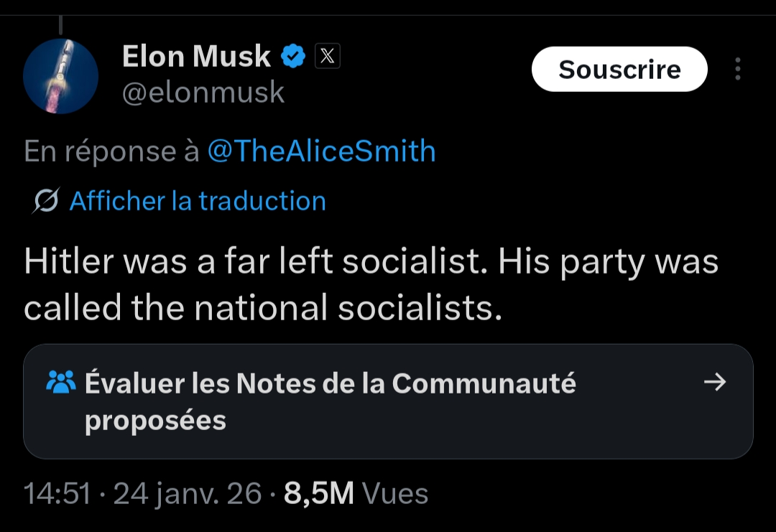Click the blue verified checkmark badge
The width and height of the screenshot is (776, 532).
(x=293, y=56)
